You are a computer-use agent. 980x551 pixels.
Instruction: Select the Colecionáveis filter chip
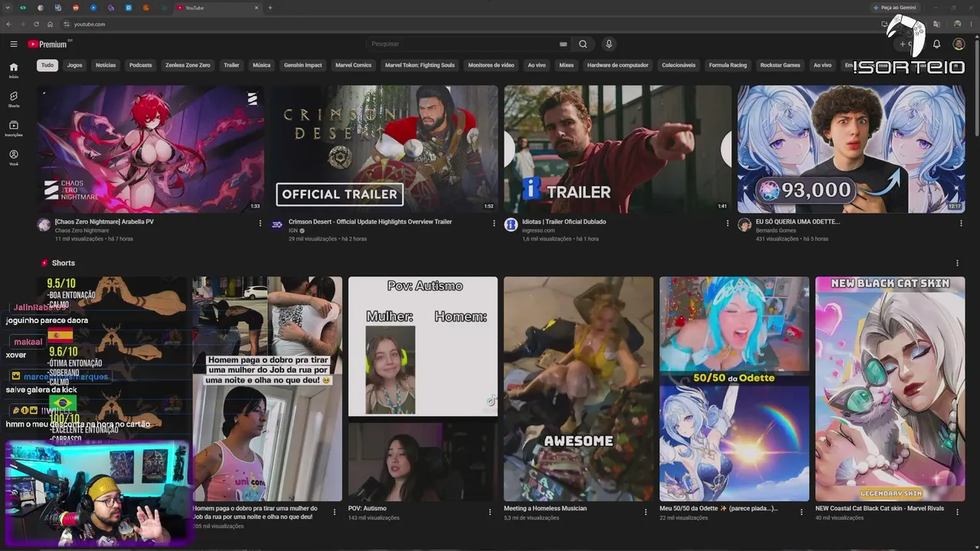[x=679, y=65]
